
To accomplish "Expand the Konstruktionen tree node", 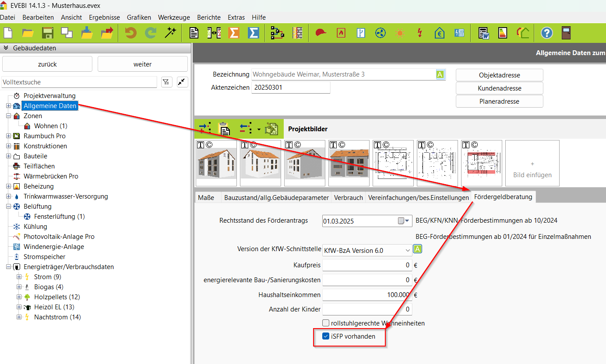I will (x=8, y=146).
